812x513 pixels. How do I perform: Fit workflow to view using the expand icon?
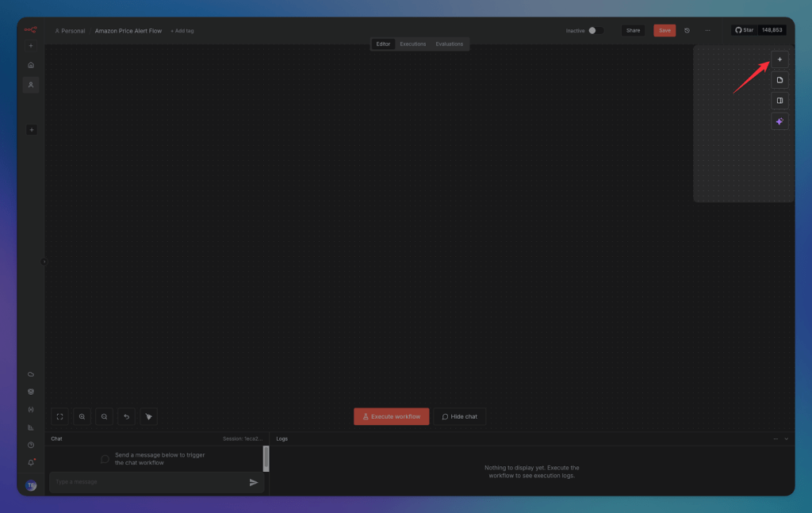pyautogui.click(x=59, y=416)
